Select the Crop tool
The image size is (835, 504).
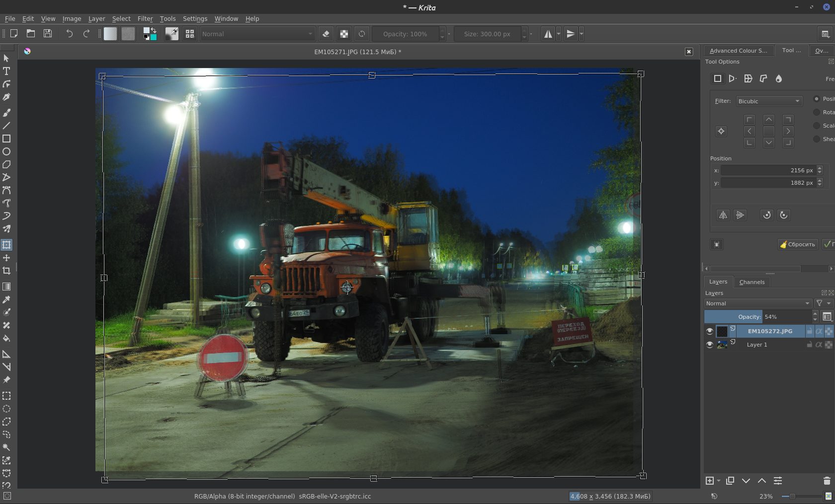pos(6,271)
